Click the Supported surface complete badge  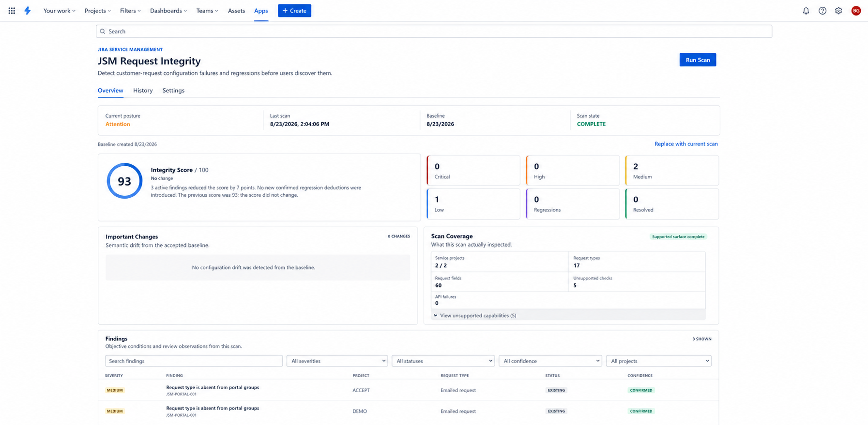pos(678,236)
